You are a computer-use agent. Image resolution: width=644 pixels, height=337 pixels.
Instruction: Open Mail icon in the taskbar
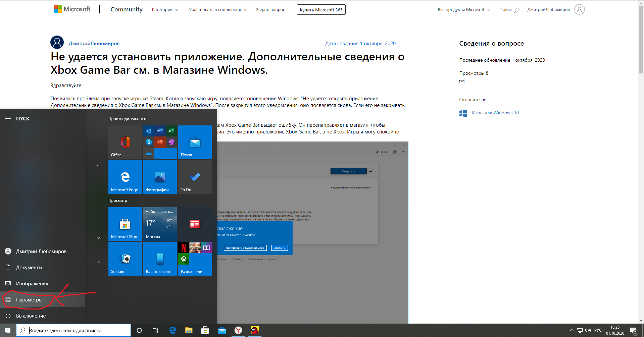[222, 330]
